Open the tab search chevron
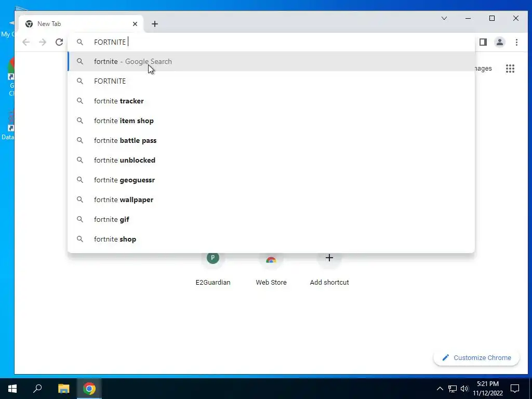Viewport: 532px width, 399px height. click(444, 18)
